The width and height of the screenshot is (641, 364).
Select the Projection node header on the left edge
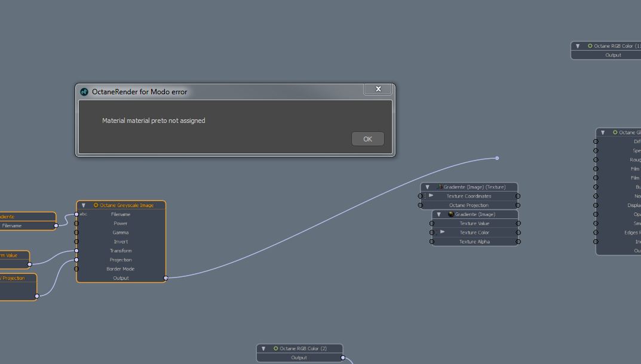(x=18, y=278)
